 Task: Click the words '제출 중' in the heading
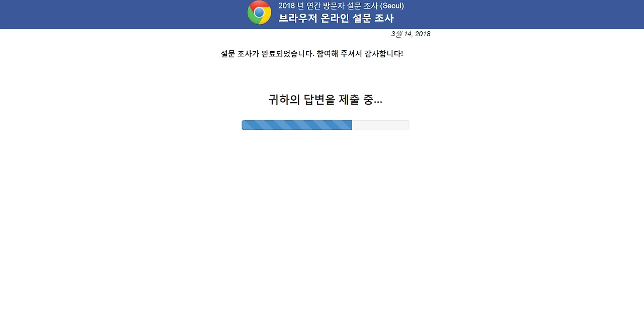[356, 100]
